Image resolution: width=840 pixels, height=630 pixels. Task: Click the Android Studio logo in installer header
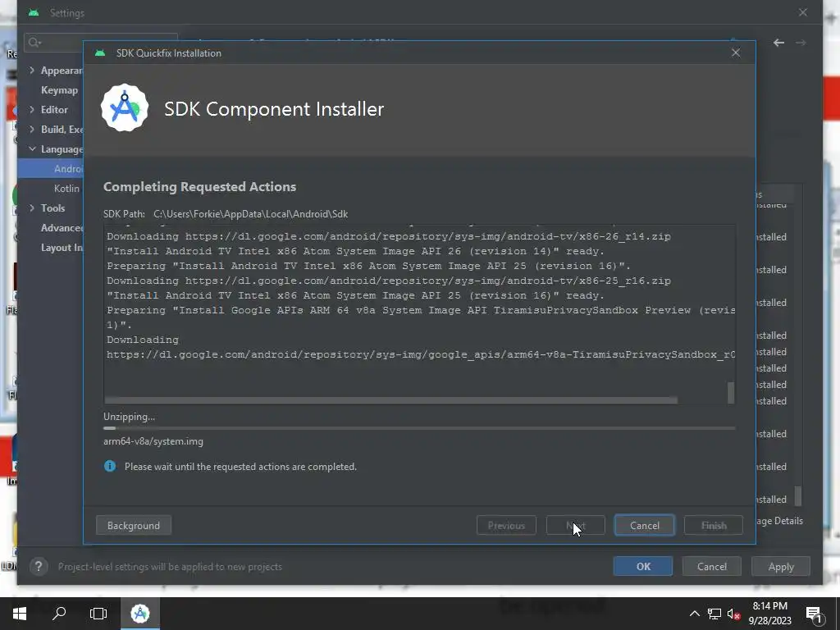(125, 107)
